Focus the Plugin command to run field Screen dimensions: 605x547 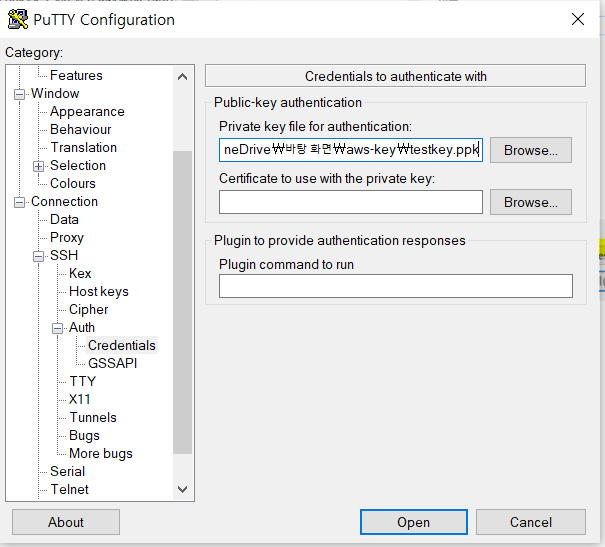click(395, 286)
